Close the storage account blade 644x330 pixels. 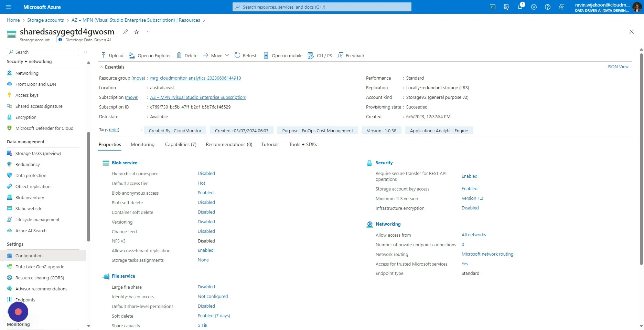[x=632, y=32]
